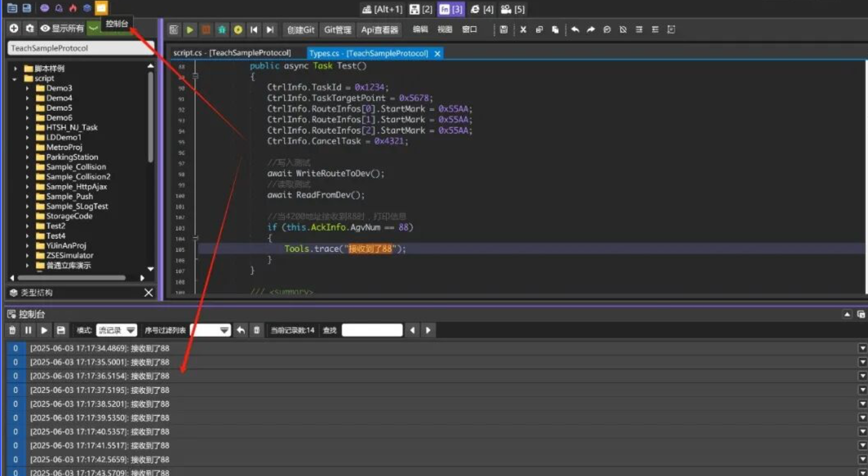This screenshot has width=868, height=476.
Task: Collapse the script folder node
Action: 15,79
